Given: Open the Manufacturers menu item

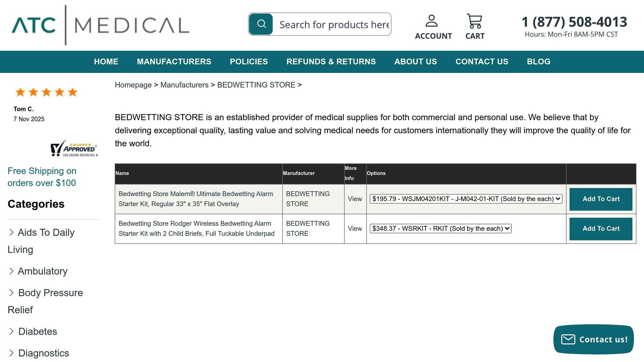Looking at the screenshot, I should [x=174, y=62].
